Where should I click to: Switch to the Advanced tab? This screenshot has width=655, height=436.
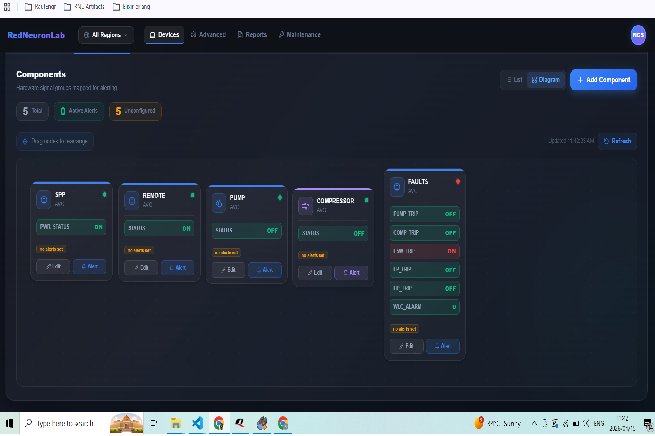208,35
